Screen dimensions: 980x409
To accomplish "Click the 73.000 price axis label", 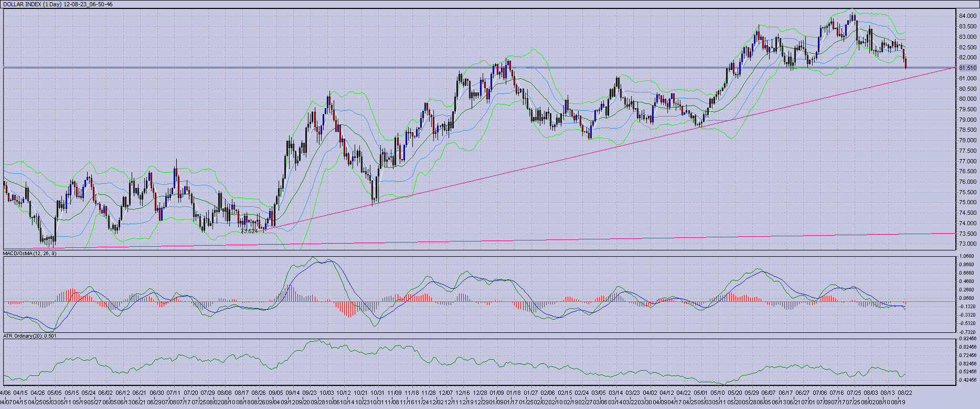I will tap(967, 244).
